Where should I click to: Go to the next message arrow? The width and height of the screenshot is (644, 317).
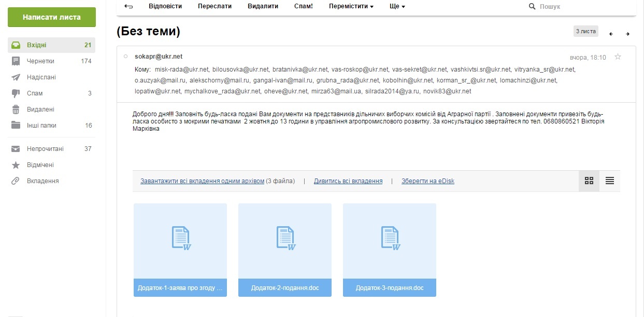pos(627,34)
